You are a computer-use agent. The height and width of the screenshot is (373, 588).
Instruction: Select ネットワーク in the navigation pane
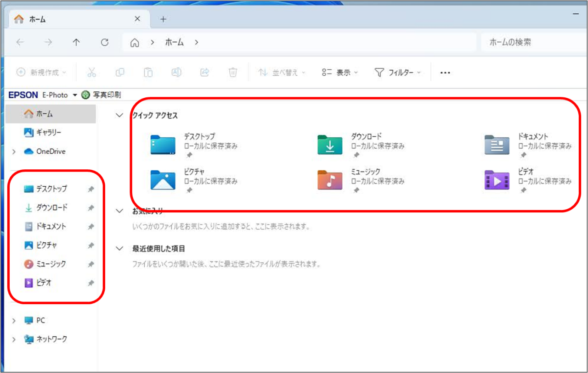tap(51, 340)
